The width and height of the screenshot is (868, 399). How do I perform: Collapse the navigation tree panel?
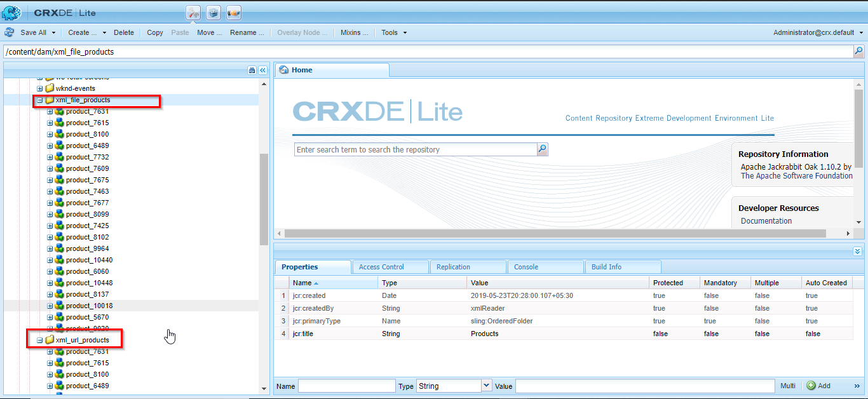(262, 71)
